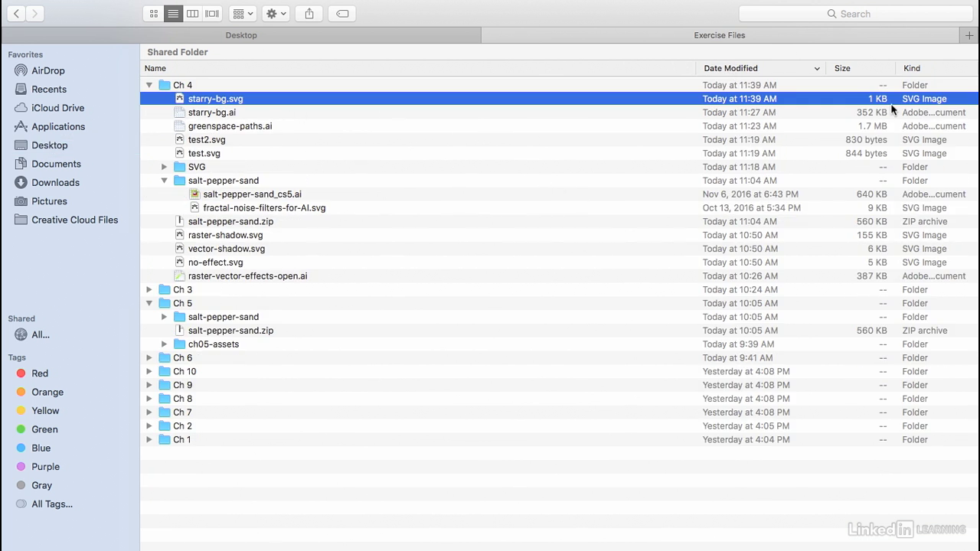Go back with the left arrow button

click(16, 14)
